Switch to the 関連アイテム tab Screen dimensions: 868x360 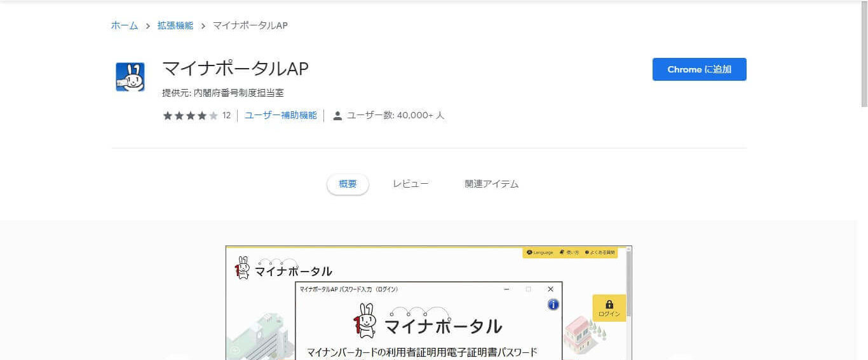(x=491, y=184)
